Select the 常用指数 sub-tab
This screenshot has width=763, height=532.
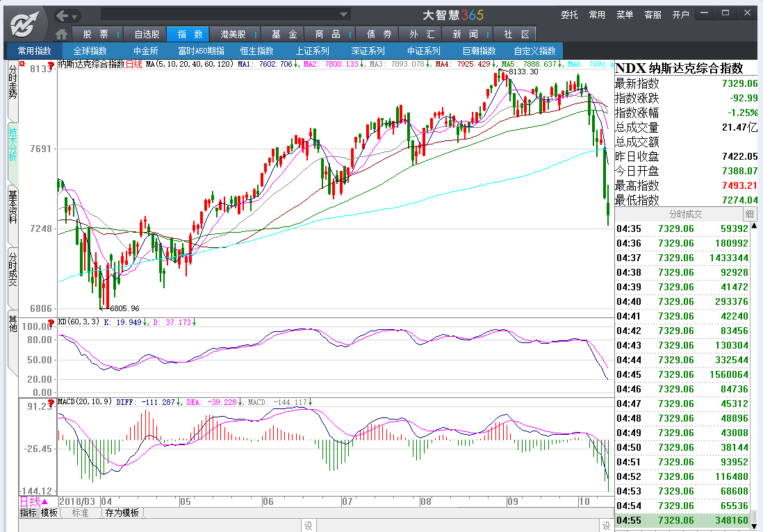[x=35, y=51]
